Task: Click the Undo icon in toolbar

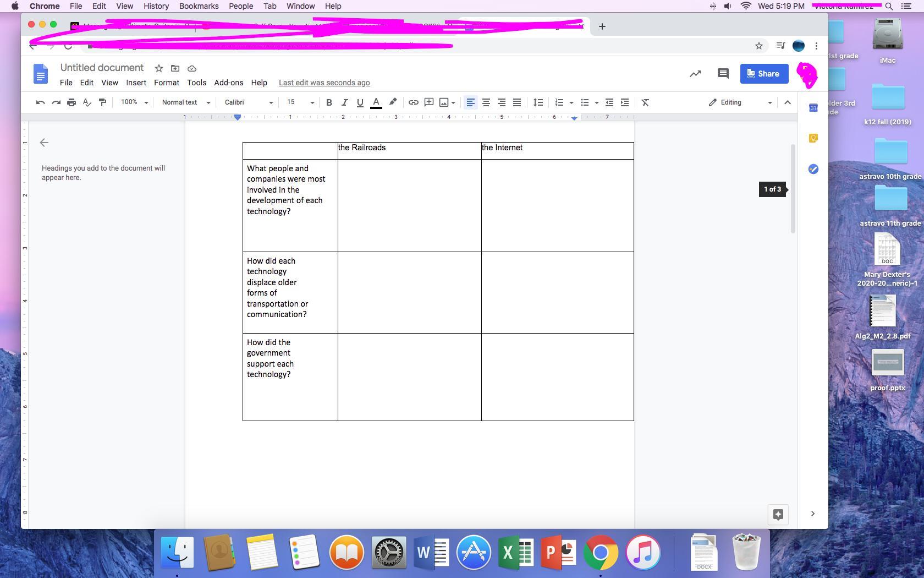Action: pyautogui.click(x=40, y=102)
